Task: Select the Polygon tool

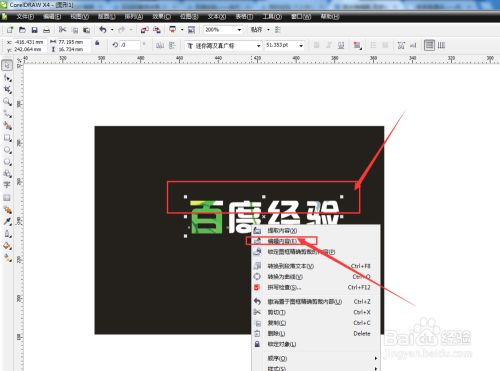Action: (7, 162)
